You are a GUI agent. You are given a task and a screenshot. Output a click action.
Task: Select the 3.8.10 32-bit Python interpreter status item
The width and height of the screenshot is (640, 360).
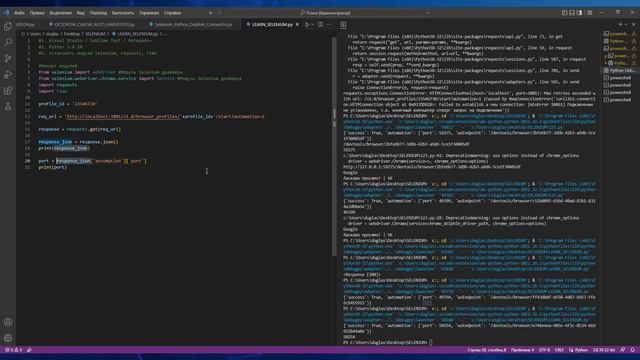tap(604, 350)
